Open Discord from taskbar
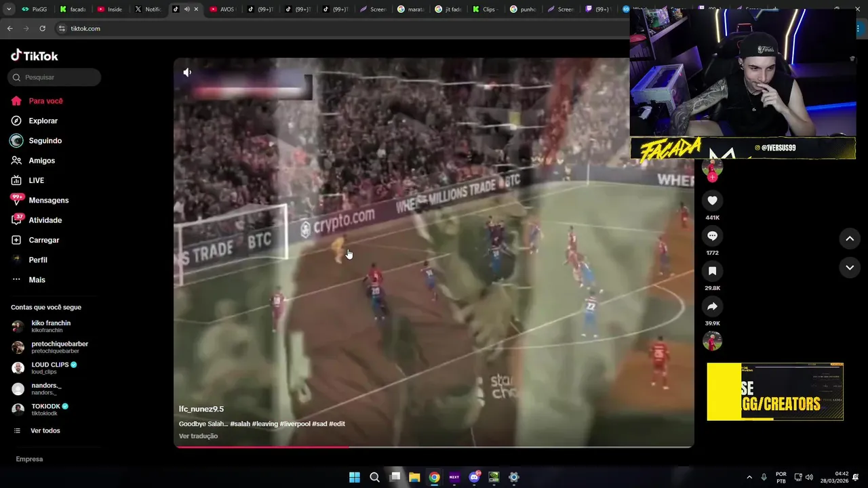This screenshot has height=488, width=868. point(474,477)
